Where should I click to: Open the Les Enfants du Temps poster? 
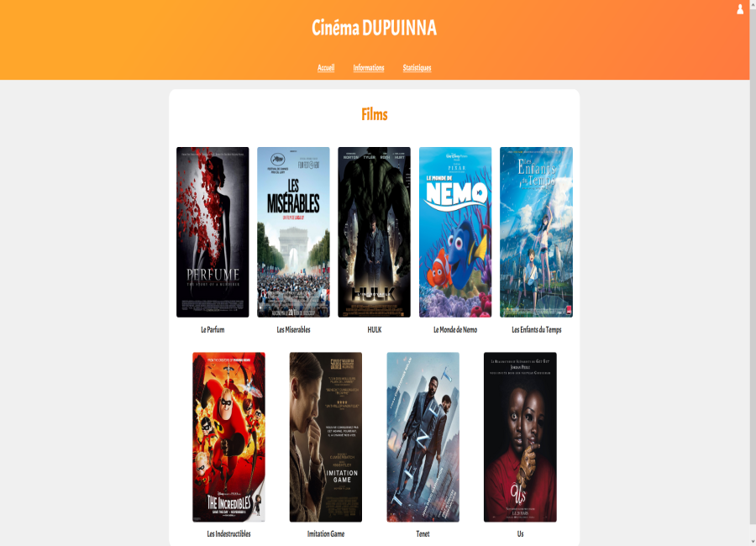[x=536, y=232]
